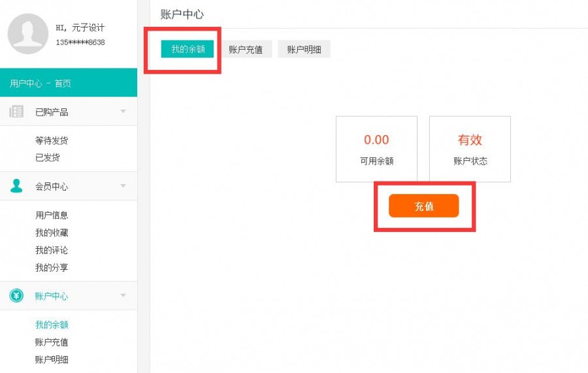588x373 pixels.
Task: Collapse the 账户中心 section arrow
Action: tap(123, 295)
